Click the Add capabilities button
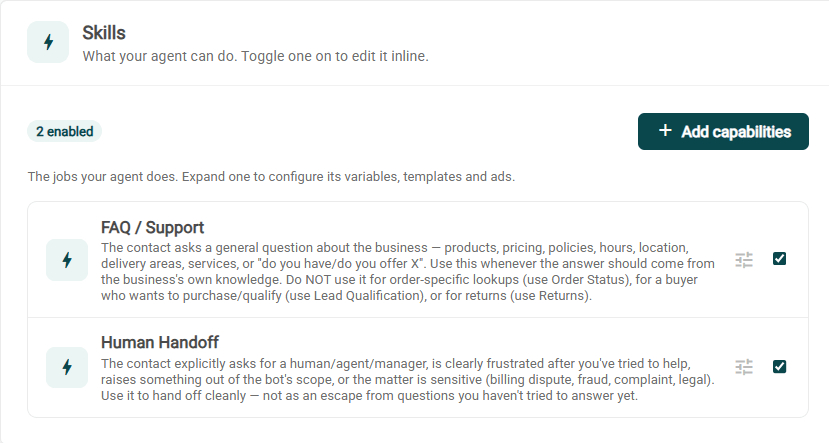This screenshot has height=443, width=829. tap(723, 131)
